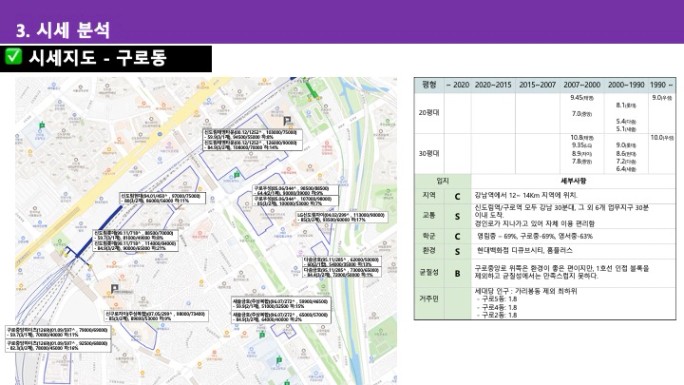Select the 2007~2000 column header

click(x=582, y=85)
